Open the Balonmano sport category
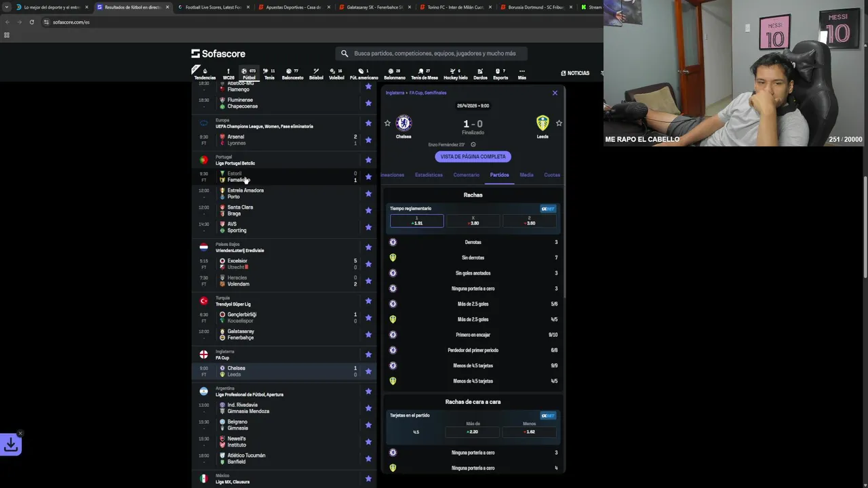Image resolution: width=868 pixels, height=488 pixels. [x=395, y=73]
